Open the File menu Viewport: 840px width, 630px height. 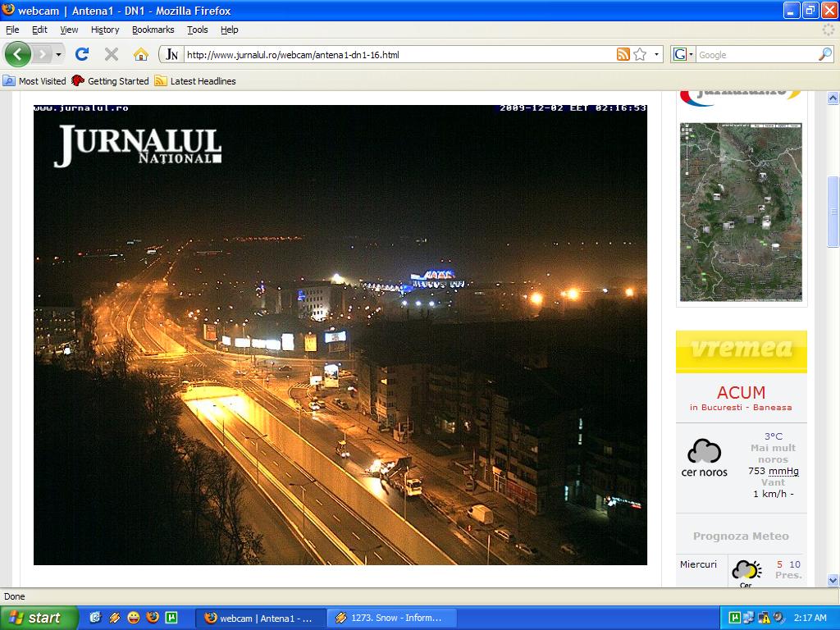point(12,30)
